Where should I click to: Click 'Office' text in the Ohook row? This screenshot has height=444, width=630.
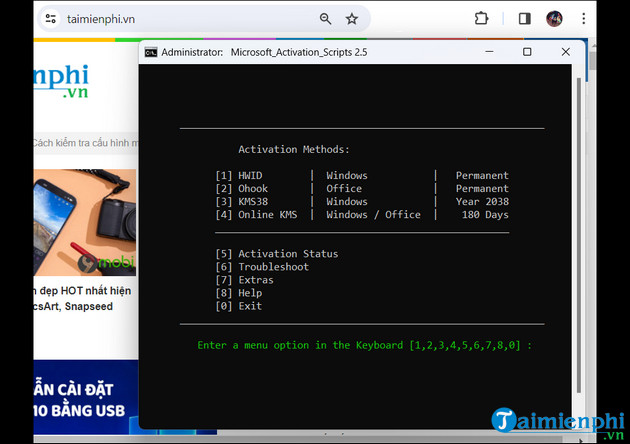344,188
